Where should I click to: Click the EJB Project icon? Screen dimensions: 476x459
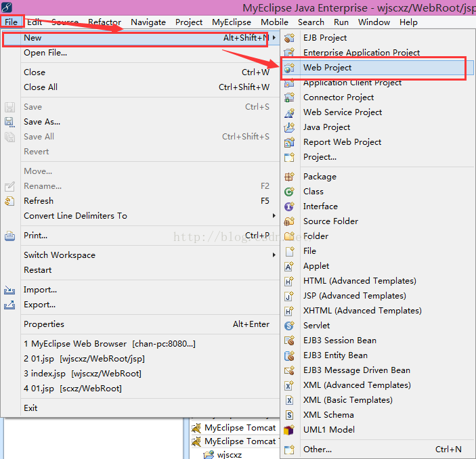[289, 38]
